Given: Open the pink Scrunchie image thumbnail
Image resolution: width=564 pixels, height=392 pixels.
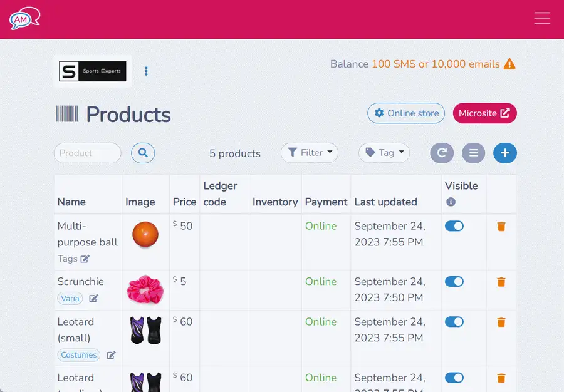Looking at the screenshot, I should point(145,289).
